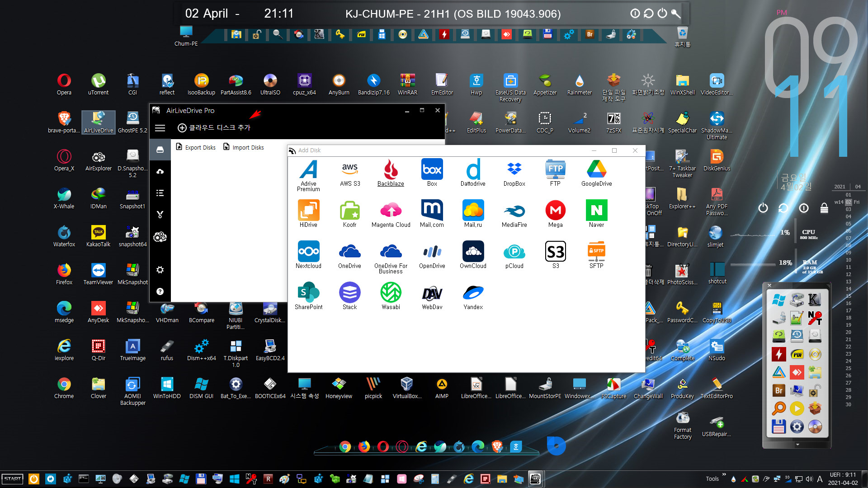Screen dimensions: 868x488
Task: Pick Box cloud storage
Action: click(432, 173)
